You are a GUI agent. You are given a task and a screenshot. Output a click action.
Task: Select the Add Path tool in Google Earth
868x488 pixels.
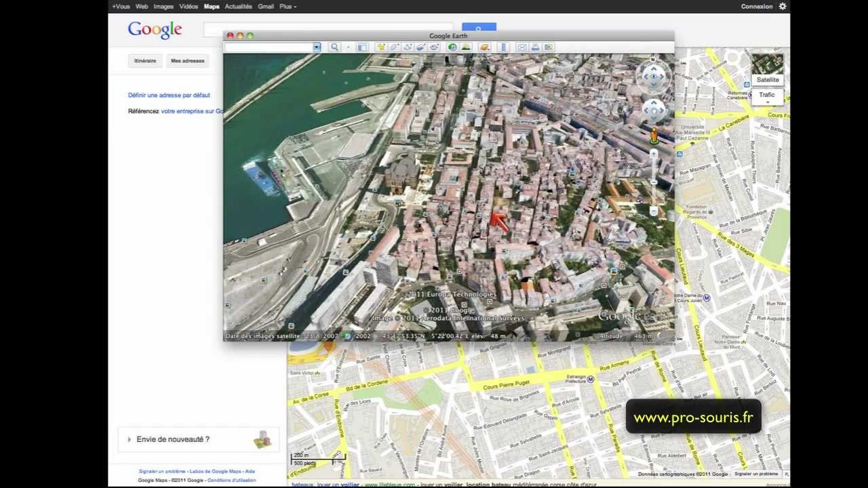[x=408, y=47]
